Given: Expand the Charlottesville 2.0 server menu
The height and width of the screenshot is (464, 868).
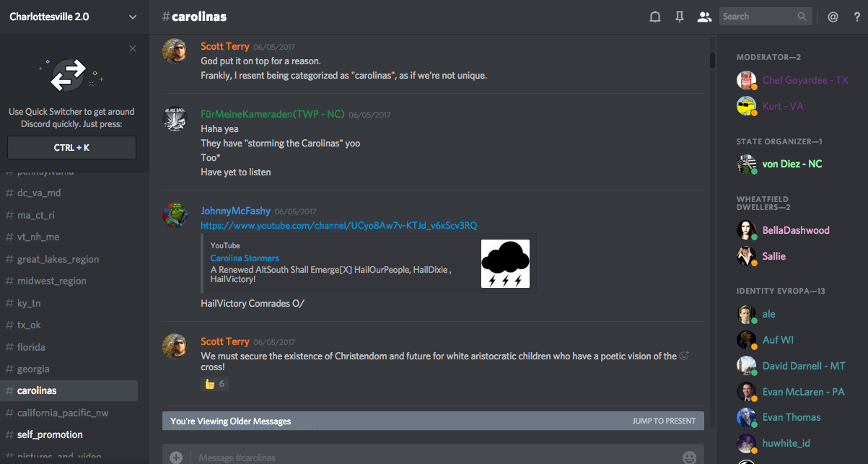Looking at the screenshot, I should [x=132, y=17].
